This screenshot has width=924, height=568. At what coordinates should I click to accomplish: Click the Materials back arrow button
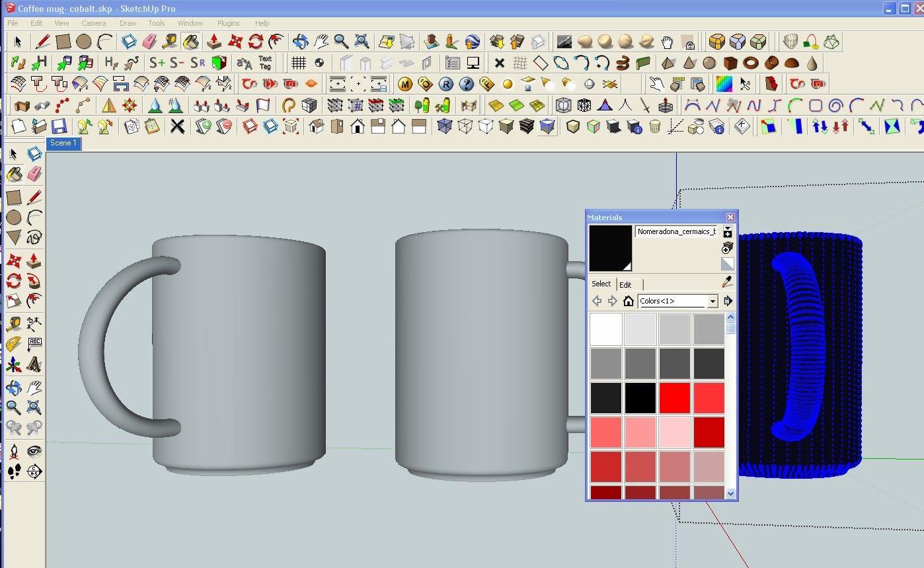[597, 302]
